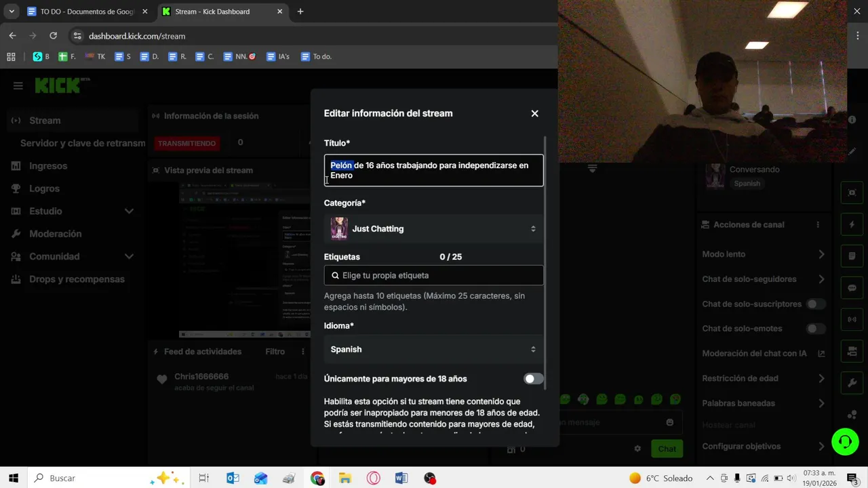Open a new browser tab
This screenshot has width=868, height=488.
[x=300, y=12]
